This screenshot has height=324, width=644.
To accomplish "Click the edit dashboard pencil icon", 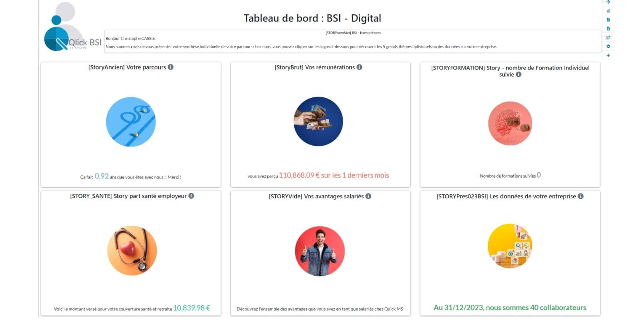I will coord(608,38).
